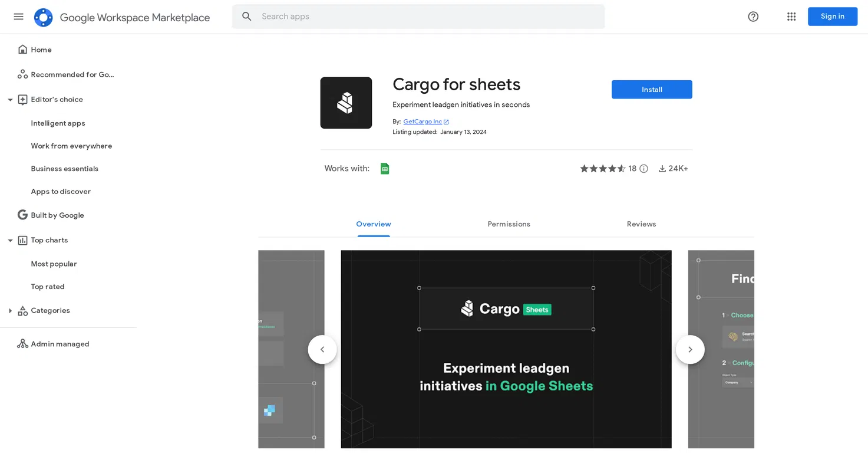Open the hamburger main menu
Image resolution: width=868 pixels, height=453 pixels.
(x=18, y=17)
